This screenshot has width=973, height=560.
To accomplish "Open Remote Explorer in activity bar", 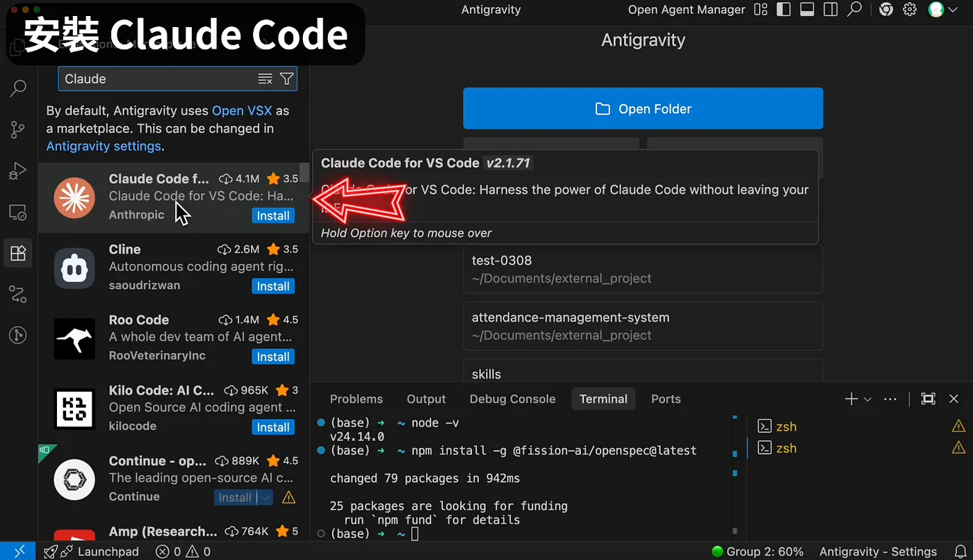I will tap(18, 212).
